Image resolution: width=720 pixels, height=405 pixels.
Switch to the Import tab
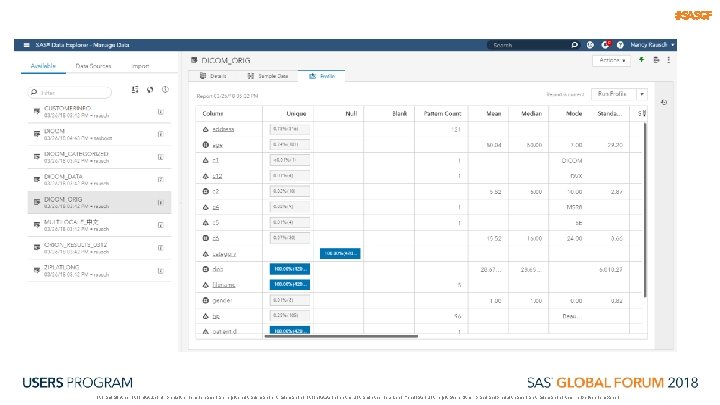140,66
